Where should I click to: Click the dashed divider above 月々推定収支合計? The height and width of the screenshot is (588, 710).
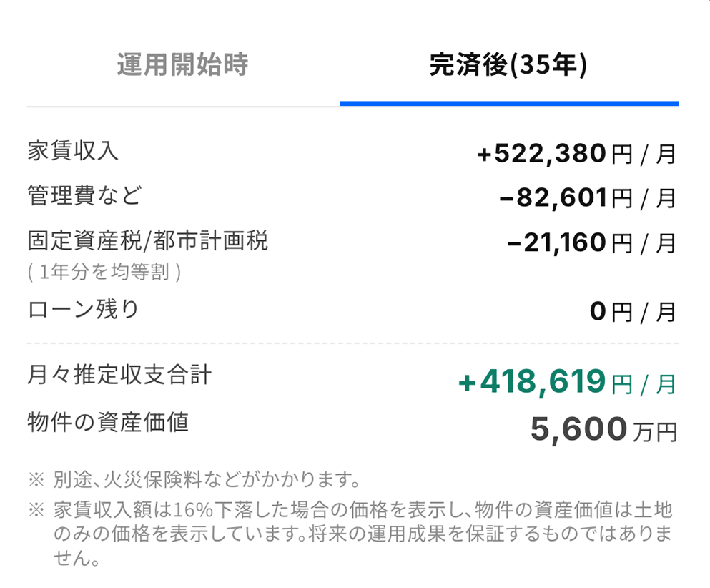(x=352, y=343)
